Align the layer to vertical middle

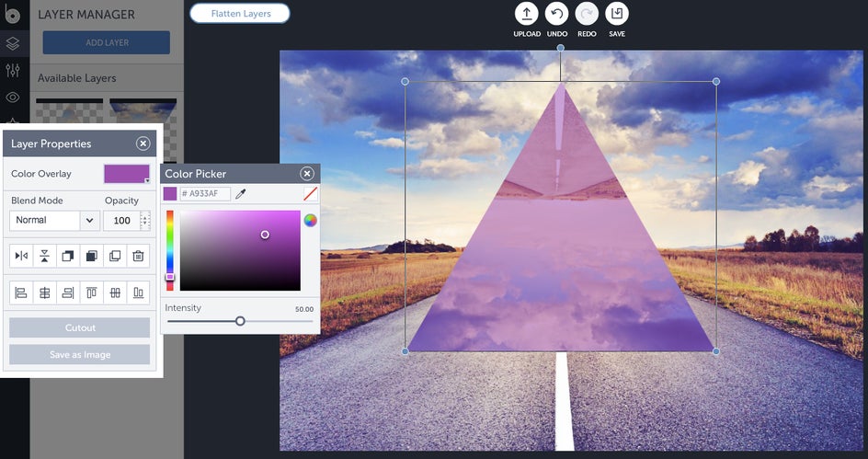[x=115, y=293]
